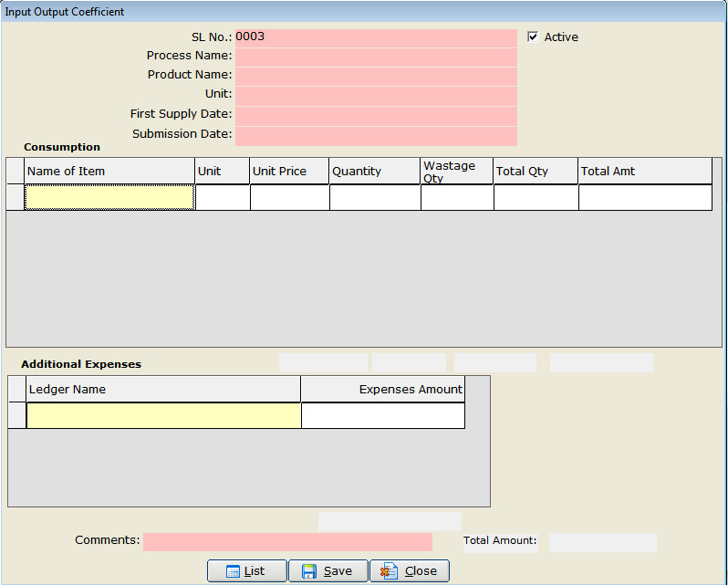Select the Additional Expenses row selector
Viewport: 728px width, 585px height.
point(17,415)
